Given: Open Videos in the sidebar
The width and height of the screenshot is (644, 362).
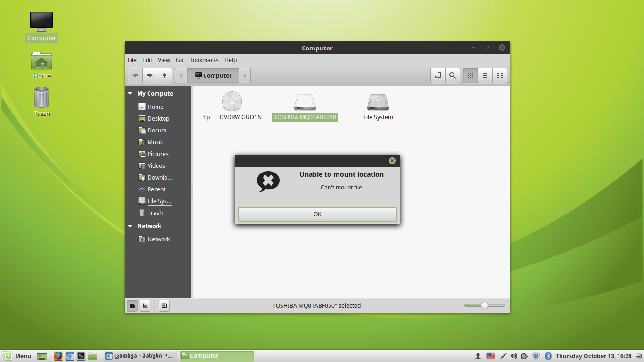Looking at the screenshot, I should 152,165.
